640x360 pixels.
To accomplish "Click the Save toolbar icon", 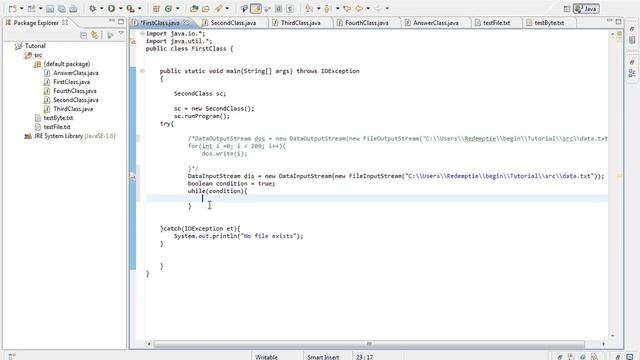I will coord(50,8).
